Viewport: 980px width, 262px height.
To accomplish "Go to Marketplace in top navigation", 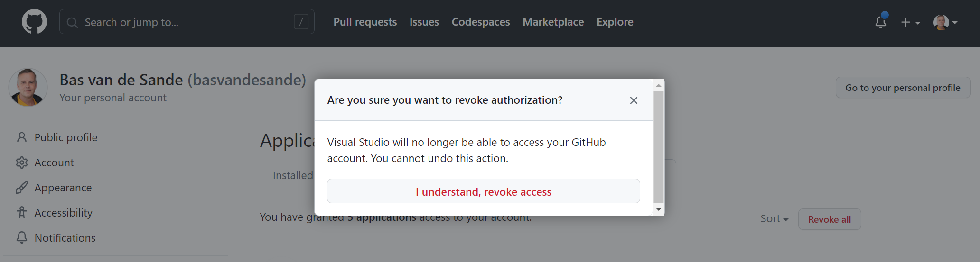I will coord(553,22).
